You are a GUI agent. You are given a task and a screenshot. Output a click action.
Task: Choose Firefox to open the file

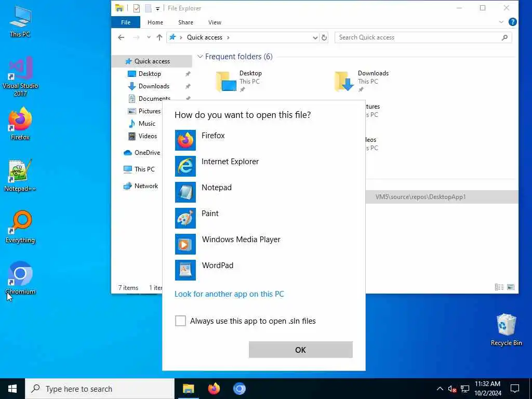(263, 140)
